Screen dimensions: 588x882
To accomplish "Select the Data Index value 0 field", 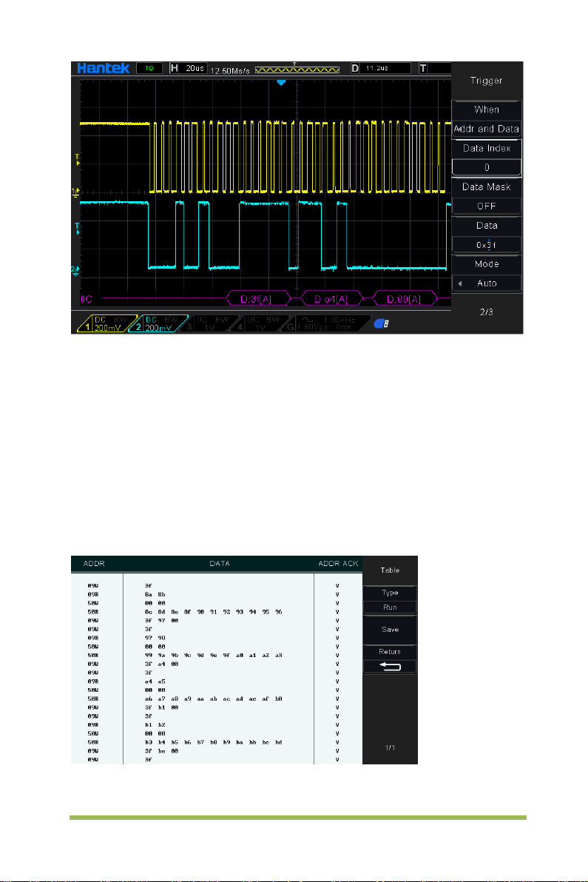I will pos(486,167).
